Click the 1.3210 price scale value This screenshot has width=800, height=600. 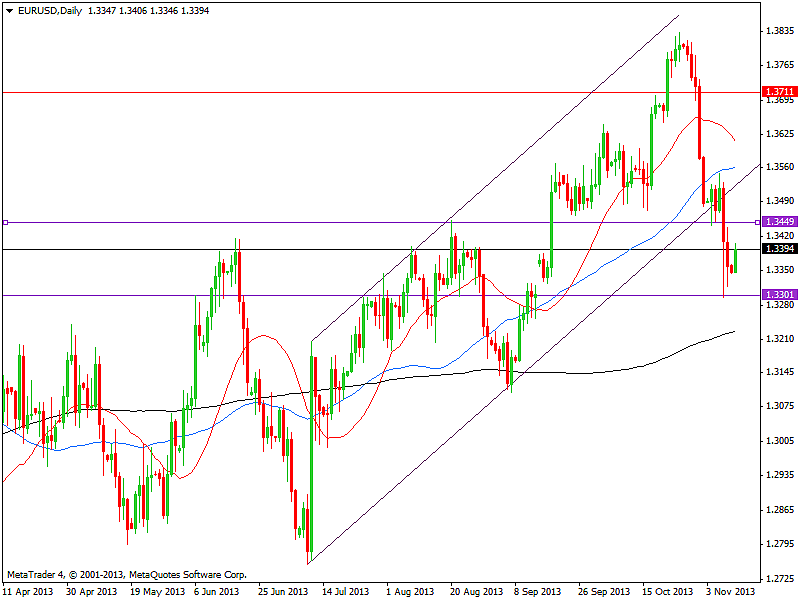(x=778, y=339)
